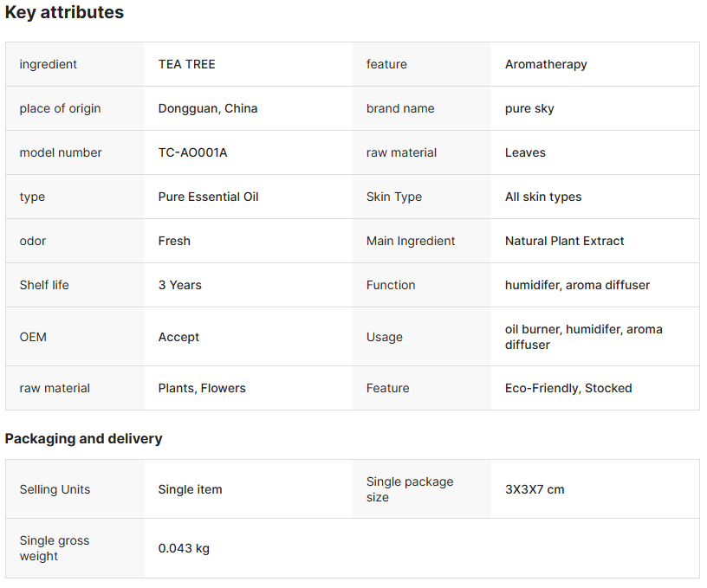The image size is (707, 588).
Task: Click the pure sky brand name value
Action: click(529, 108)
